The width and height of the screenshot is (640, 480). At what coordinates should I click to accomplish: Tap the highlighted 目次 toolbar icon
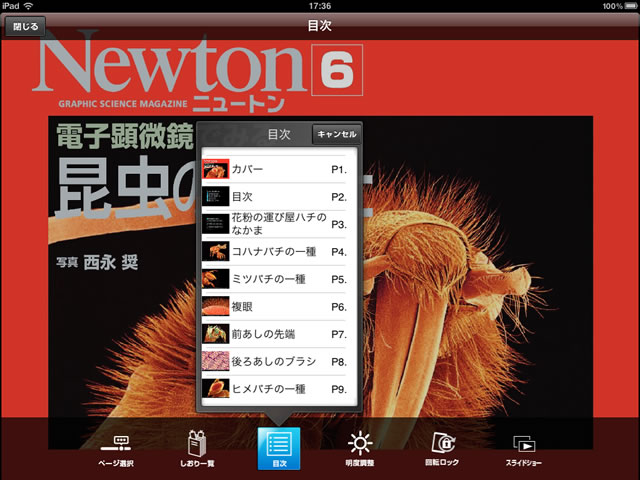coord(279,449)
